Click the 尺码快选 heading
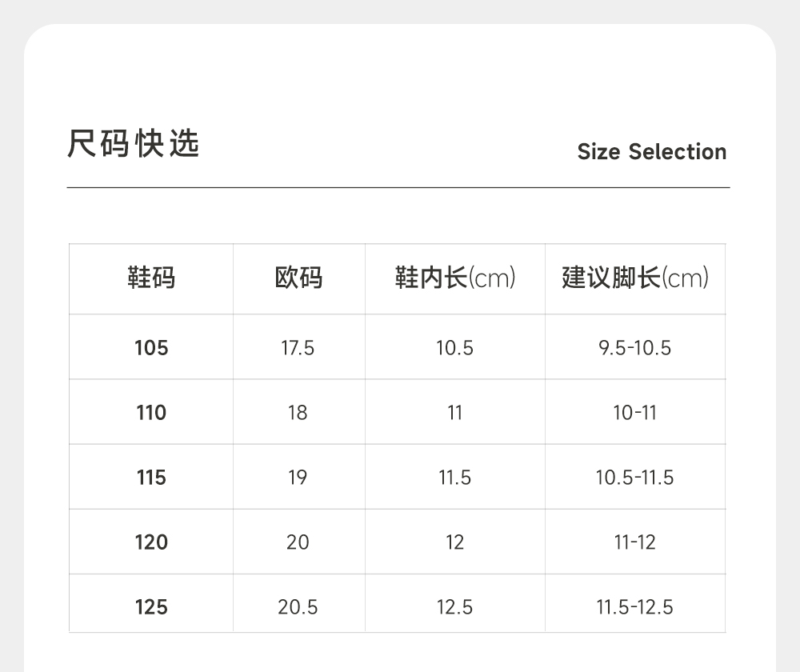 pyautogui.click(x=134, y=144)
